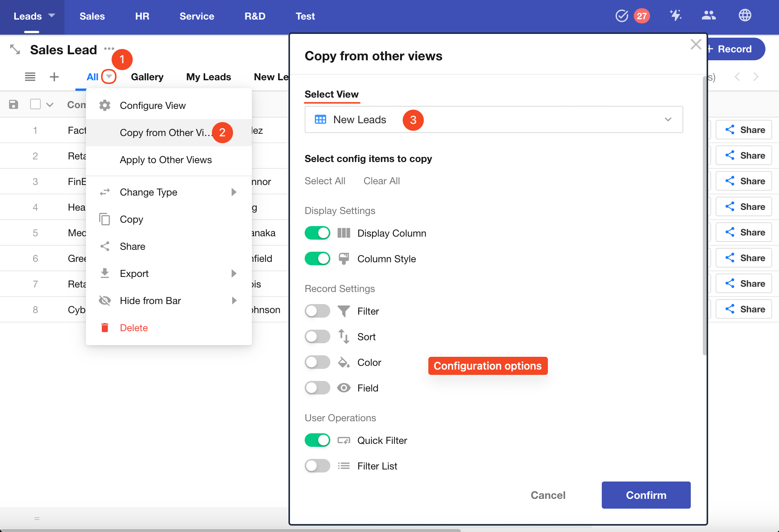Click the Select All link
779x532 pixels.
coord(325,181)
